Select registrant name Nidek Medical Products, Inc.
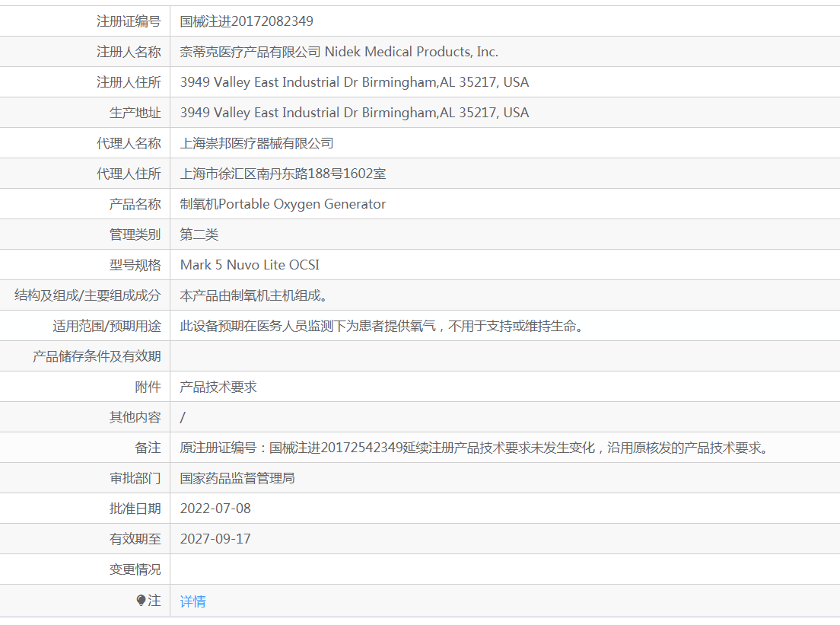The height and width of the screenshot is (625, 840). 412,52
